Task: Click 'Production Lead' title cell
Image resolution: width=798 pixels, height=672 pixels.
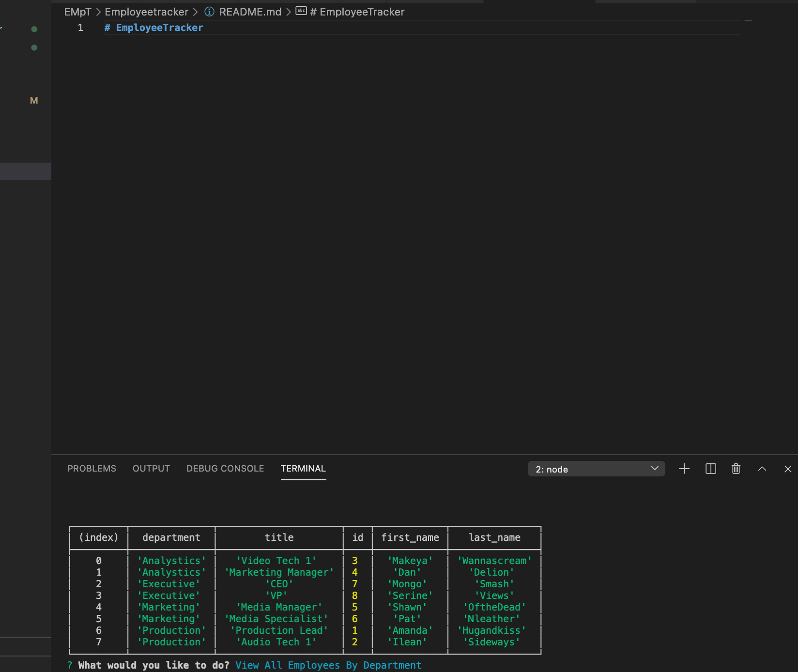Action: point(279,630)
